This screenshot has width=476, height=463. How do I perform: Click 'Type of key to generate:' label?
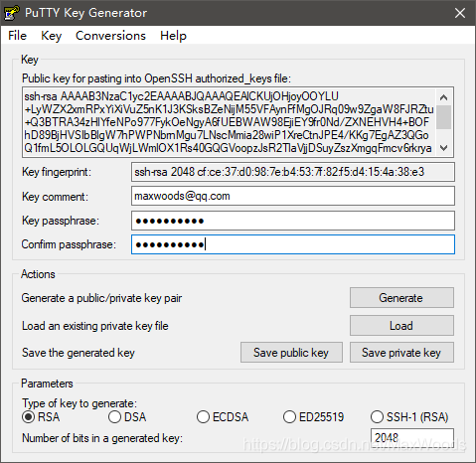(x=79, y=403)
